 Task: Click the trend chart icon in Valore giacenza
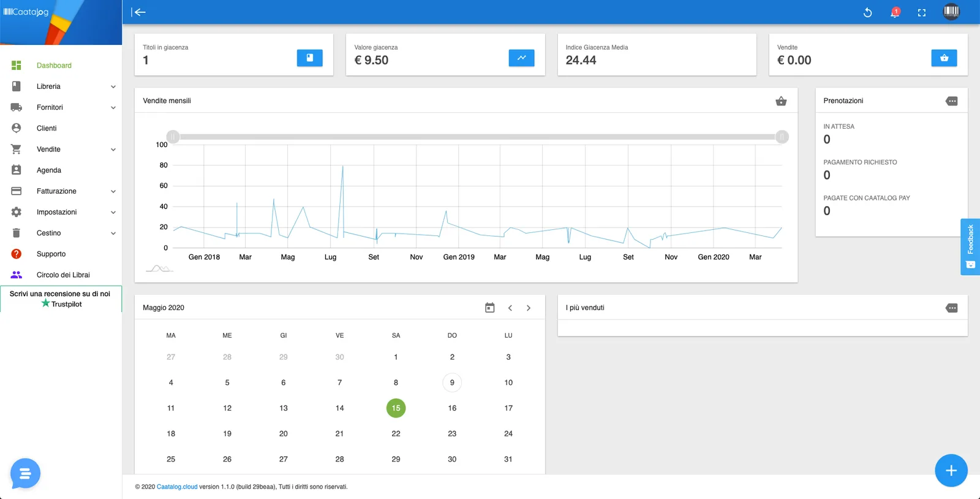tap(521, 58)
